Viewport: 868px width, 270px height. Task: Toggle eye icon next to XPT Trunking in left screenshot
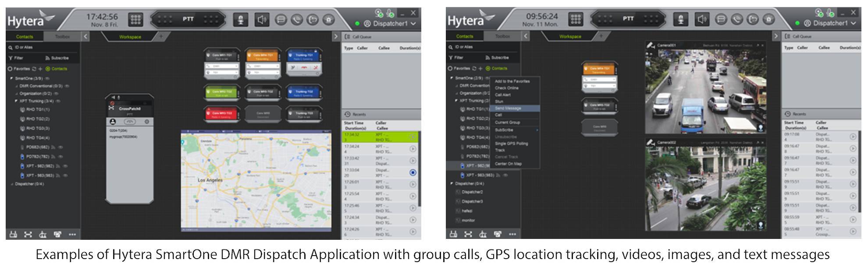58,101
